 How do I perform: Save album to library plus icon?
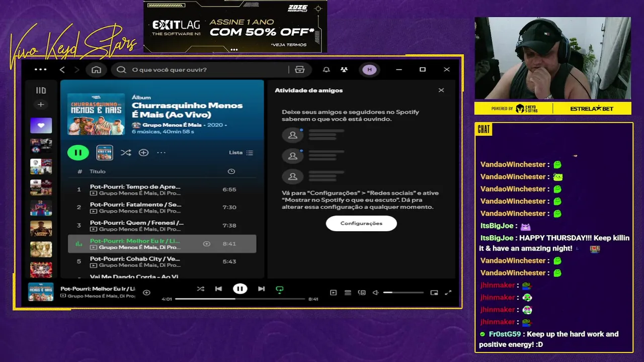tap(143, 152)
